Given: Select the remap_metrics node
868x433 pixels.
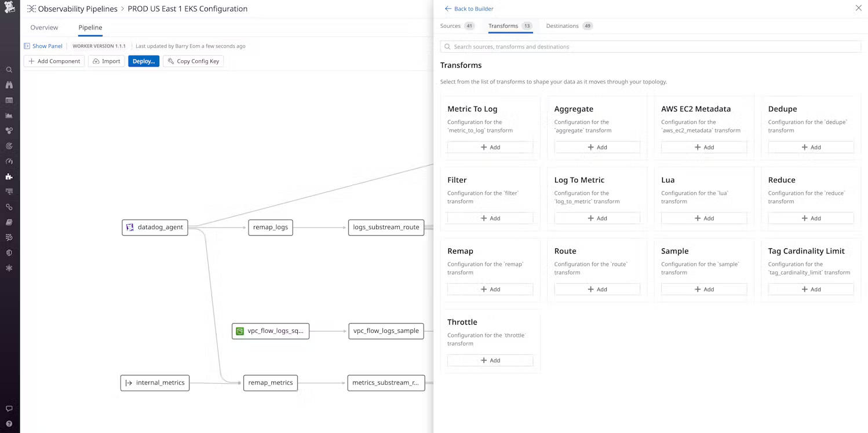Looking at the screenshot, I should [x=271, y=383].
